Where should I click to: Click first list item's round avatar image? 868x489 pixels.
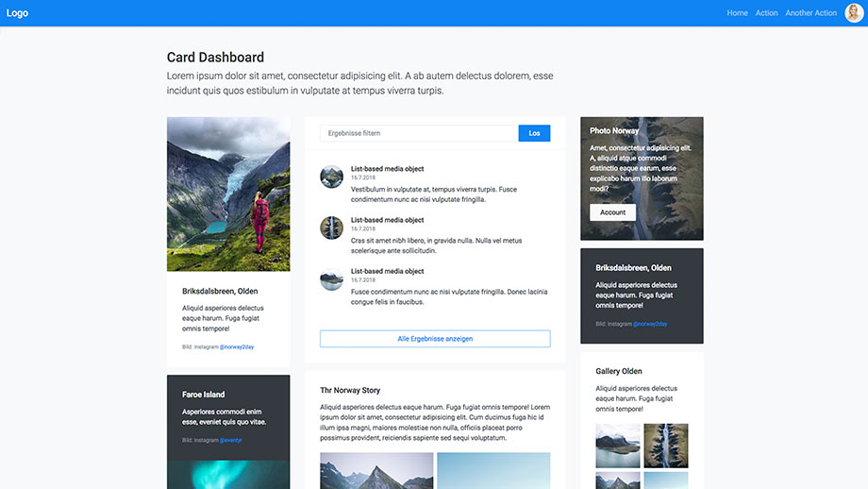pos(331,177)
